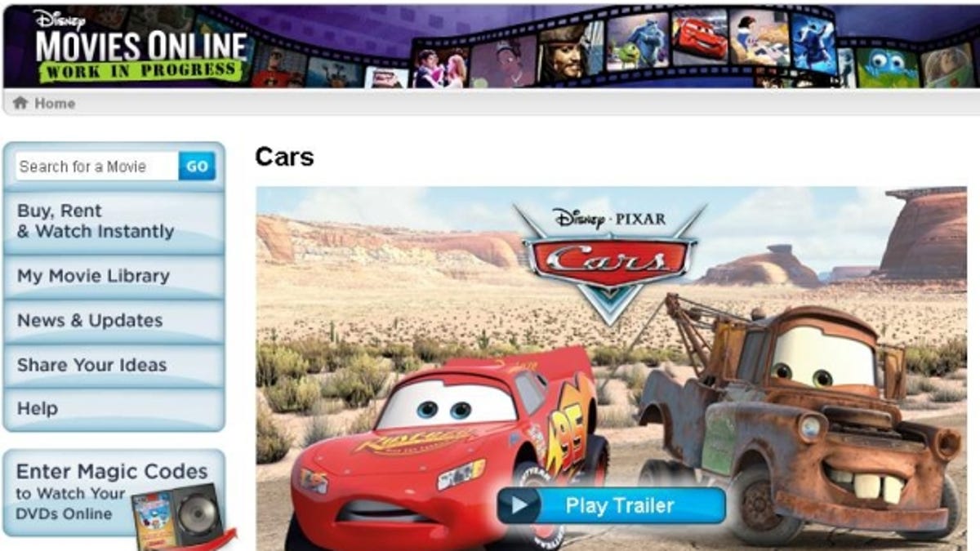Click the Search for a Movie field
The width and height of the screenshot is (980, 551).
point(96,166)
